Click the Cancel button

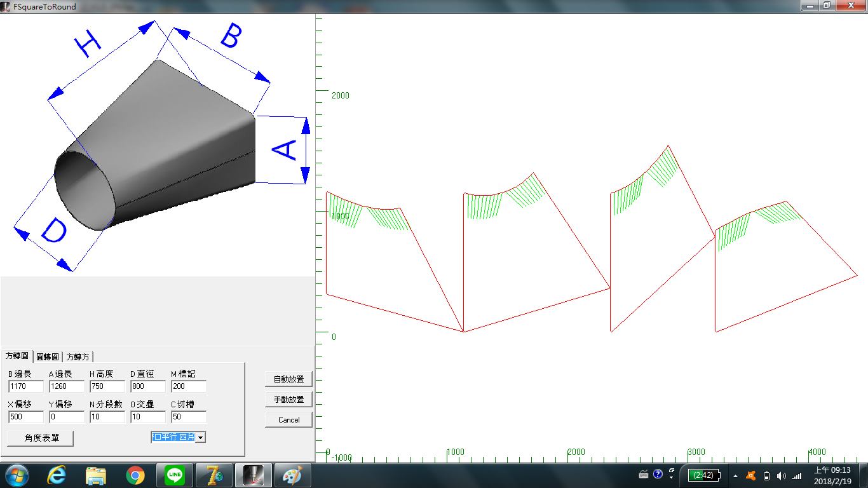pyautogui.click(x=288, y=420)
